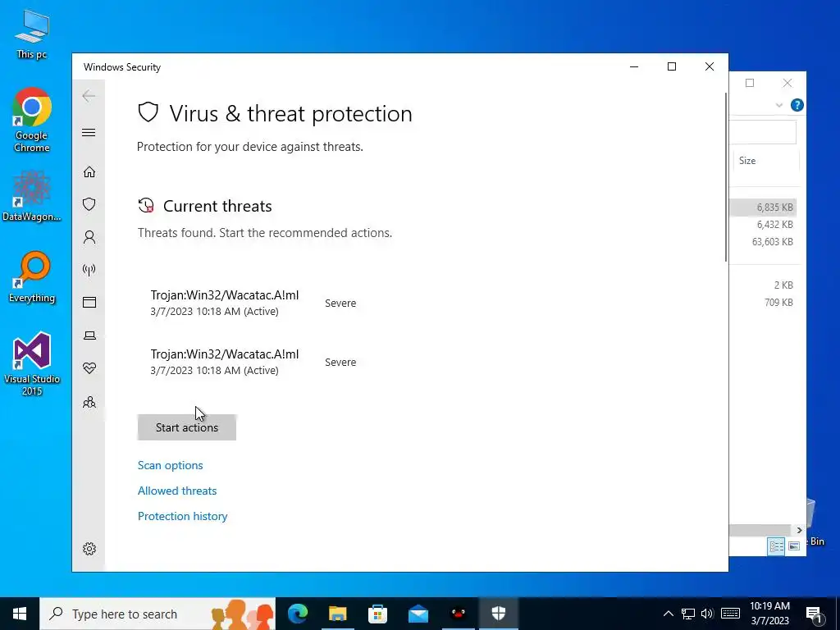Click the help icon in Explorer window
840x630 pixels.
pyautogui.click(x=797, y=105)
